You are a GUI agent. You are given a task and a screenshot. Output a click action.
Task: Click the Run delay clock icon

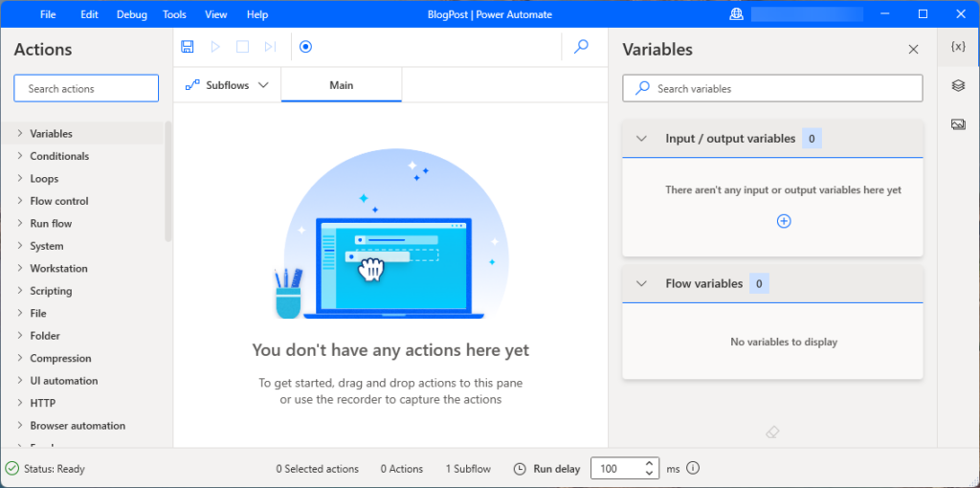tap(520, 469)
